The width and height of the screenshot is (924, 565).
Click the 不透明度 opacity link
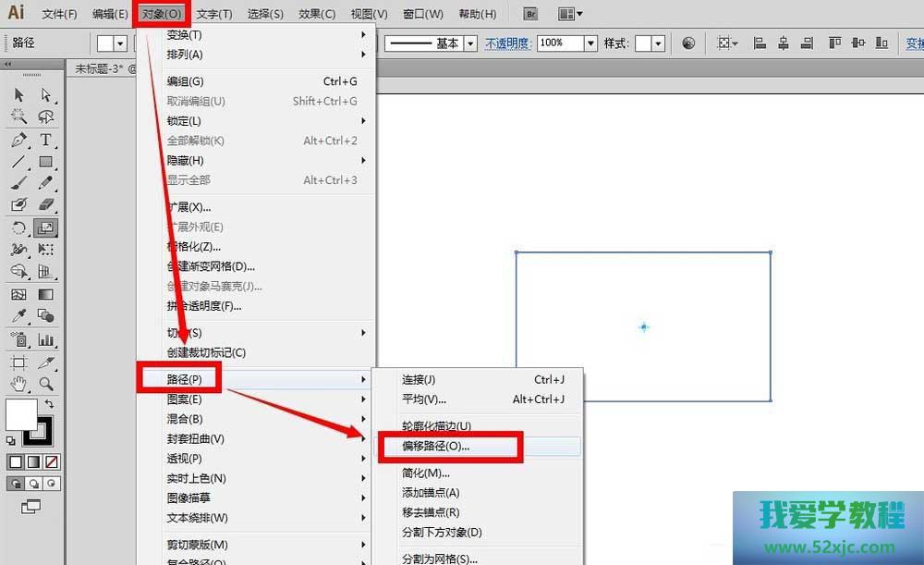pos(509,43)
